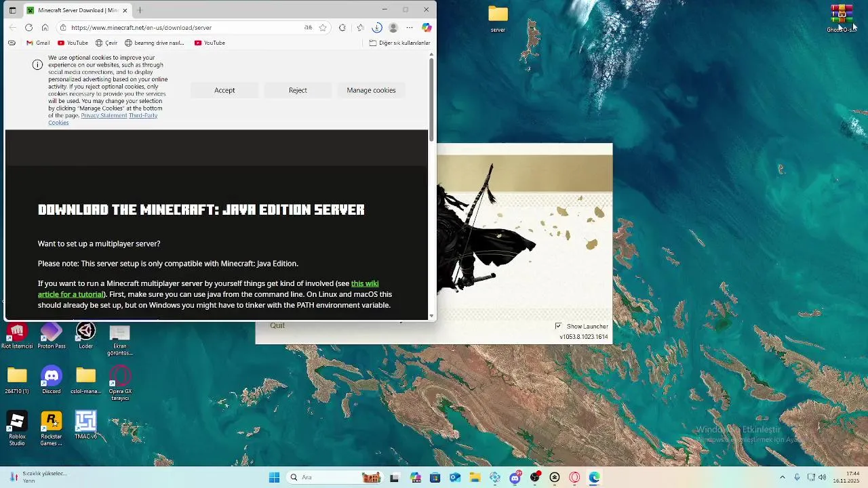Open the Rockstar Games desktop shortcut
The width and height of the screenshot is (868, 488).
click(52, 428)
